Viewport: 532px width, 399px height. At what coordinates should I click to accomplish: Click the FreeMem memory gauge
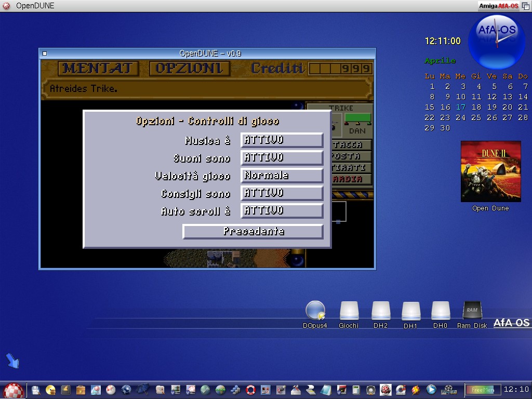tap(483, 390)
